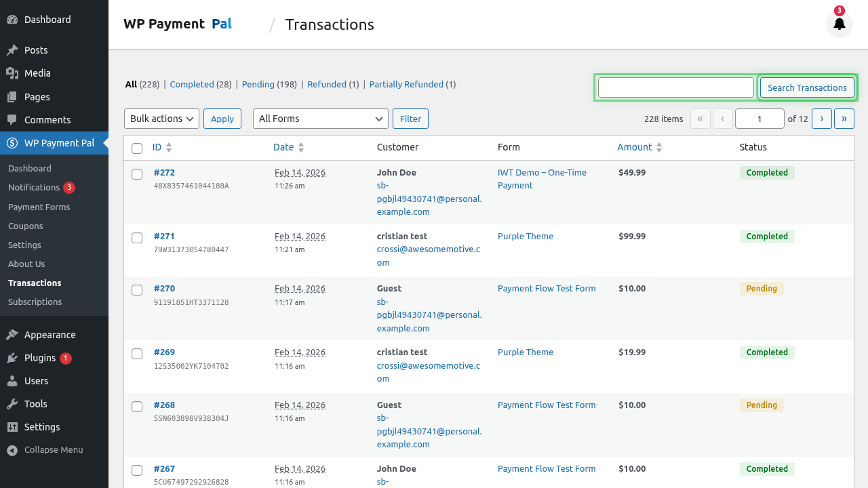Expand the All Forms filter dropdown
The height and width of the screenshot is (488, 868).
(x=320, y=119)
